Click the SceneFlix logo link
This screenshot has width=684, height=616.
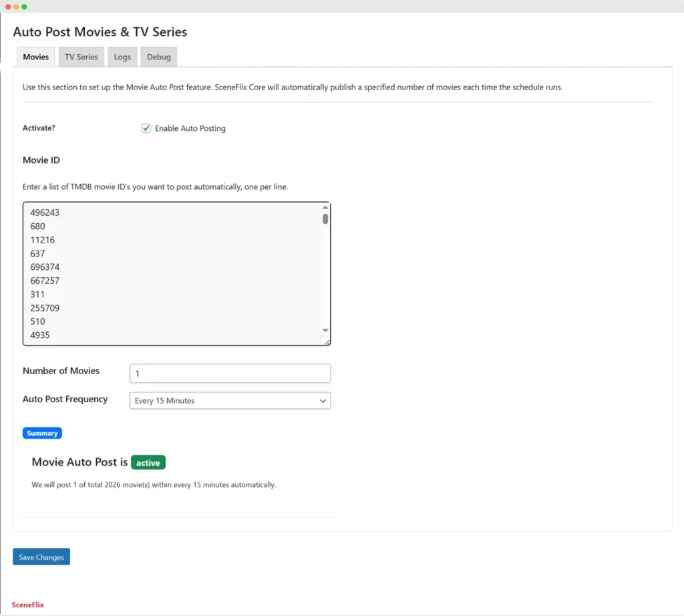28,605
